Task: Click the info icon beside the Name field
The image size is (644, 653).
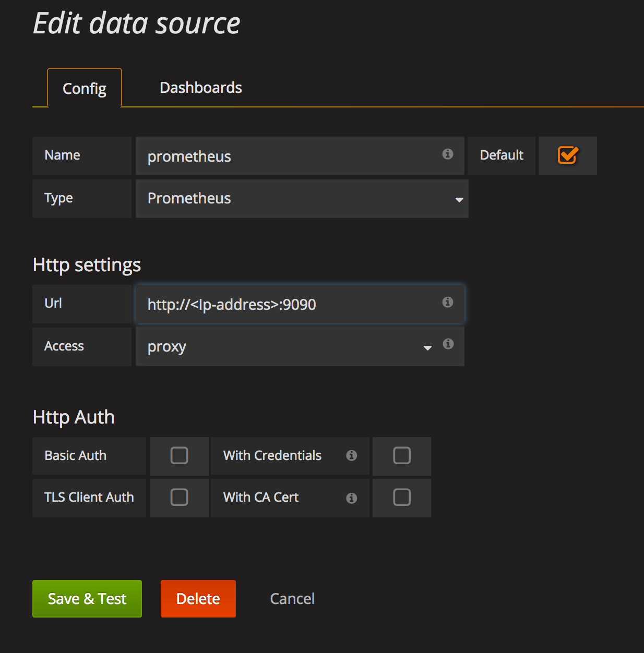Action: [x=447, y=154]
